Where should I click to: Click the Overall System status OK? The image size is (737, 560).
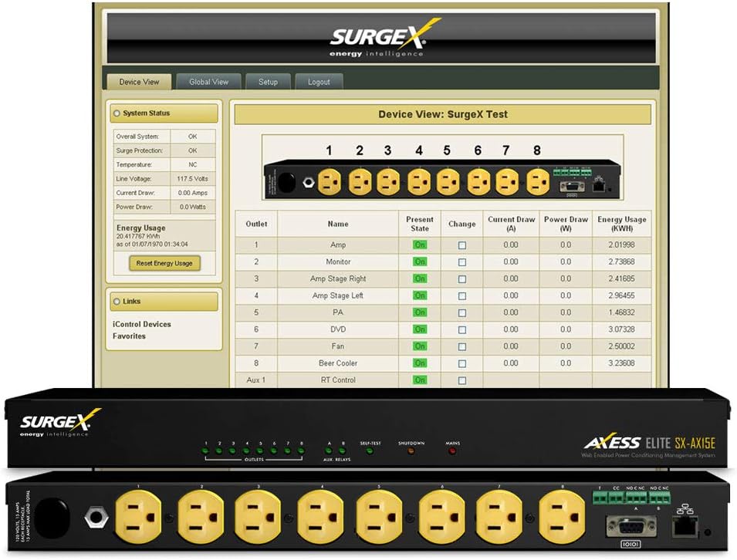[x=193, y=137]
